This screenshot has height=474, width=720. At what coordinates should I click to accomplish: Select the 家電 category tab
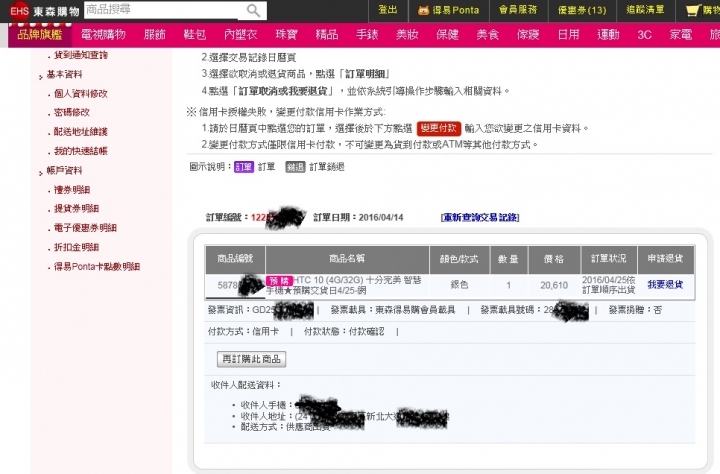click(x=681, y=34)
